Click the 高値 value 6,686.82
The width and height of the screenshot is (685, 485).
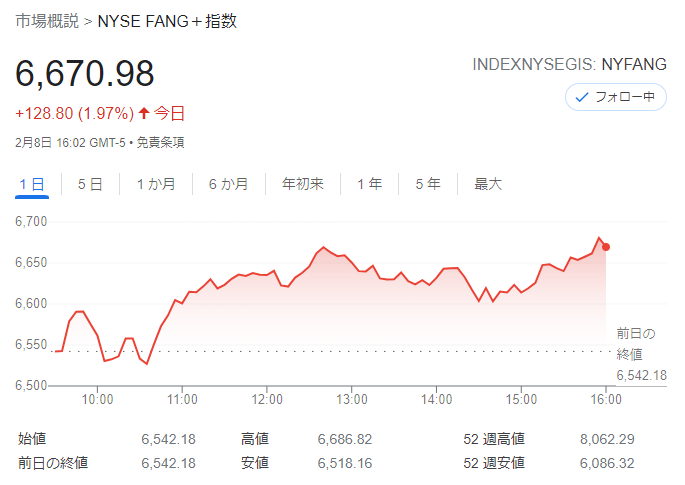pos(345,439)
